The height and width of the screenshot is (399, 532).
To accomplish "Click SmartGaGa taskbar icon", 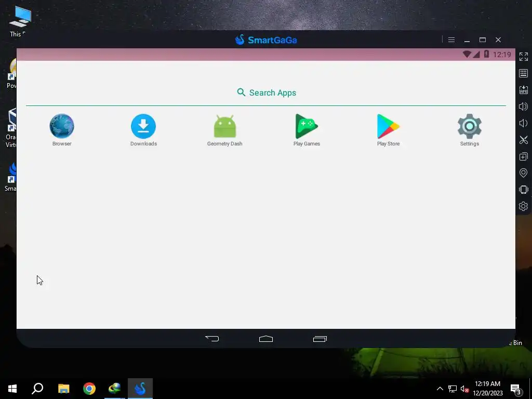I will pos(140,389).
